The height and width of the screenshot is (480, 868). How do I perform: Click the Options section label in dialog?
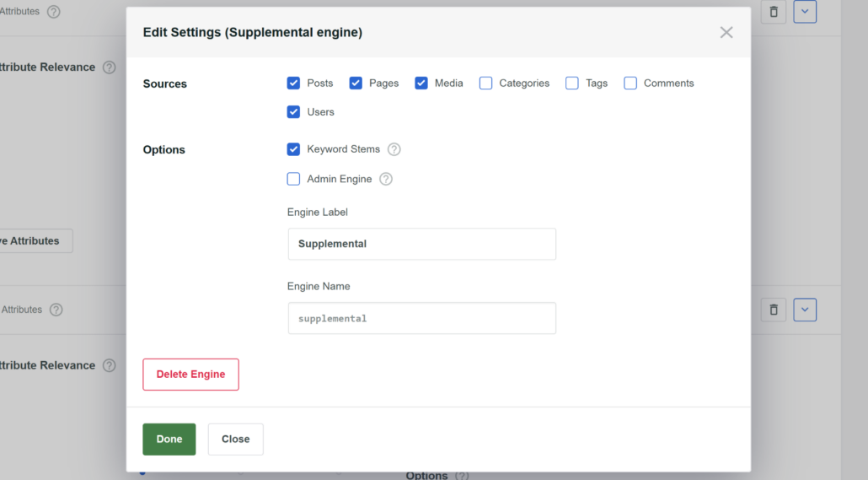pos(163,149)
